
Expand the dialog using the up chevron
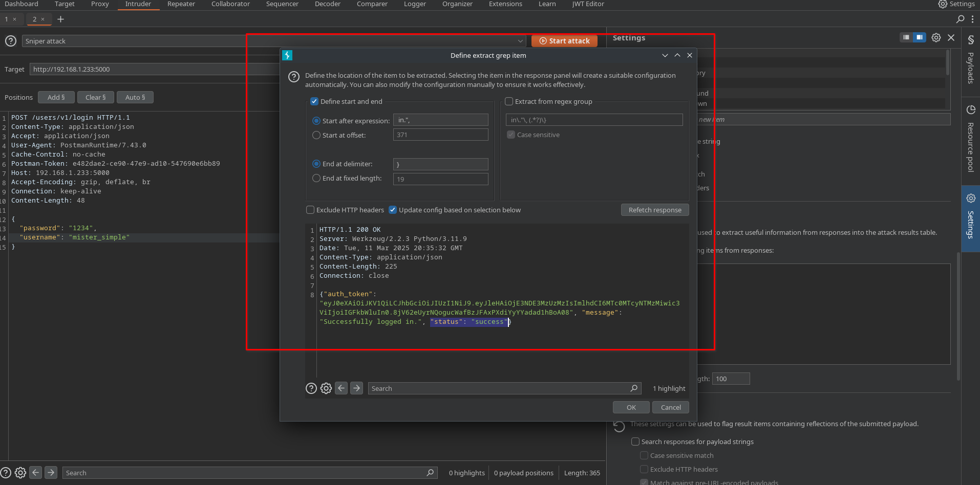tap(677, 55)
